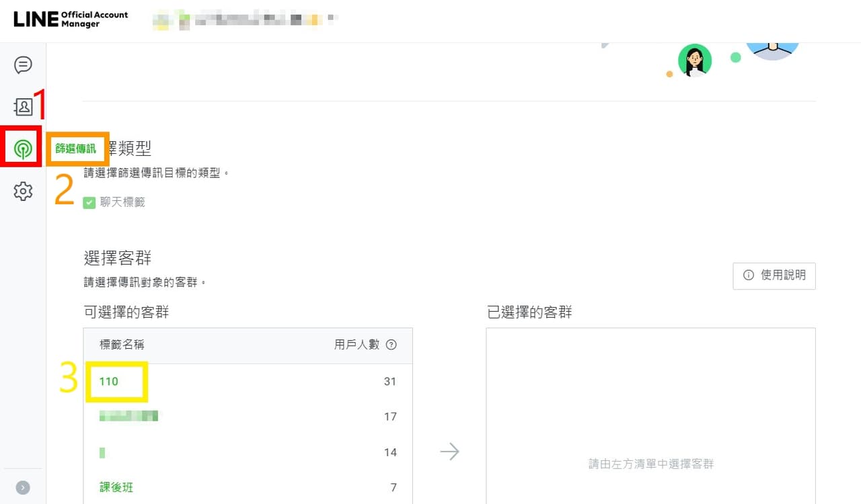Open the contacts sidebar icon
Screen dimensions: 861x504
click(23, 106)
